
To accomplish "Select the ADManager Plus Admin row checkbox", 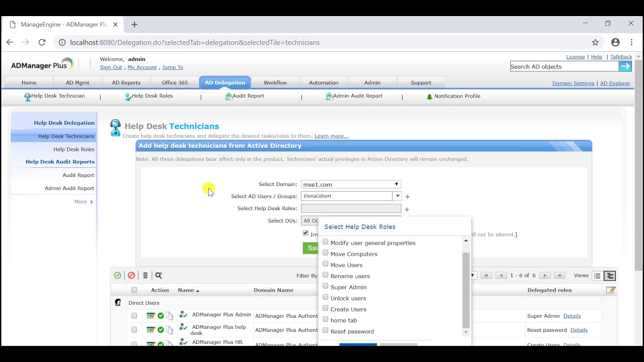I will point(134,316).
